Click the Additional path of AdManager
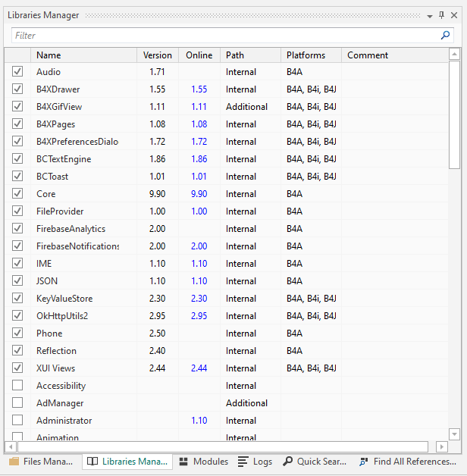This screenshot has height=476, width=467. point(246,403)
